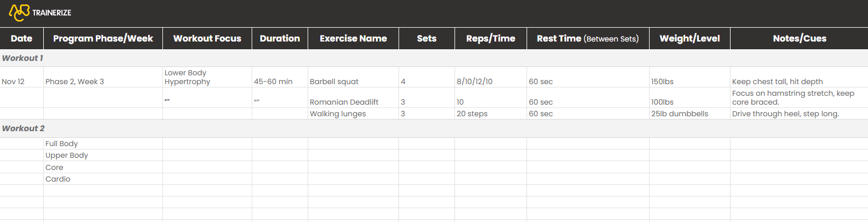Select the Date column header
The width and height of the screenshot is (868, 222).
[x=22, y=38]
